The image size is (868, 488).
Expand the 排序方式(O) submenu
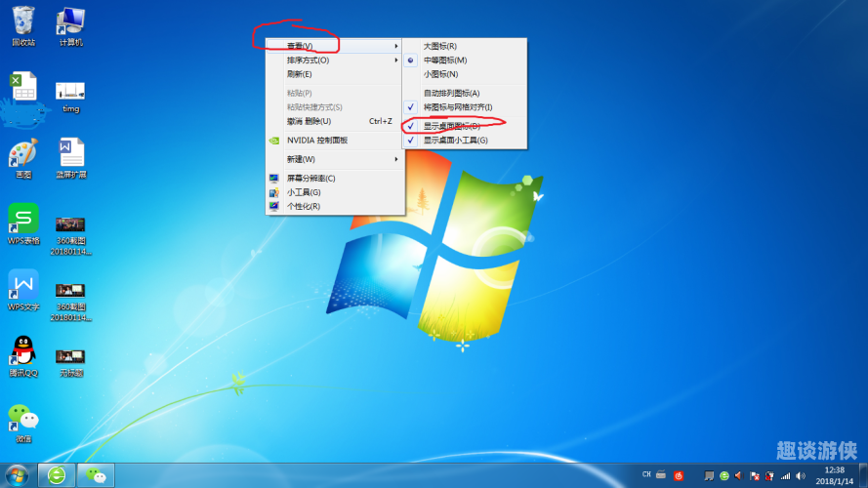click(336, 60)
